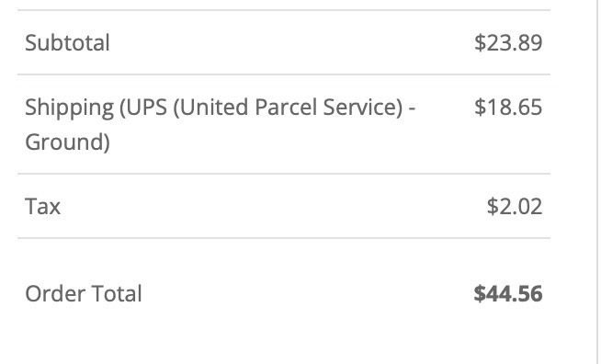
Task: Click the word Parcel in shipping method
Action: (286, 107)
